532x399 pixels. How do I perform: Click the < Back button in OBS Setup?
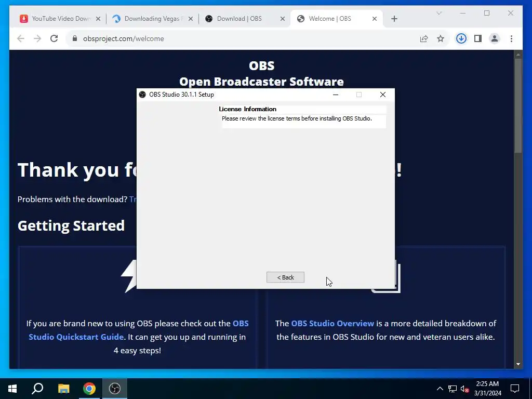(x=285, y=277)
